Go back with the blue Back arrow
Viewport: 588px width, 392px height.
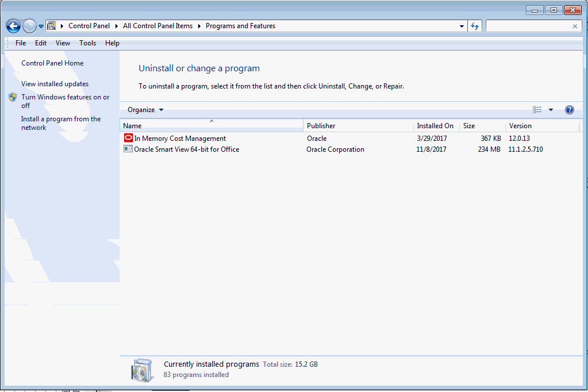click(13, 26)
